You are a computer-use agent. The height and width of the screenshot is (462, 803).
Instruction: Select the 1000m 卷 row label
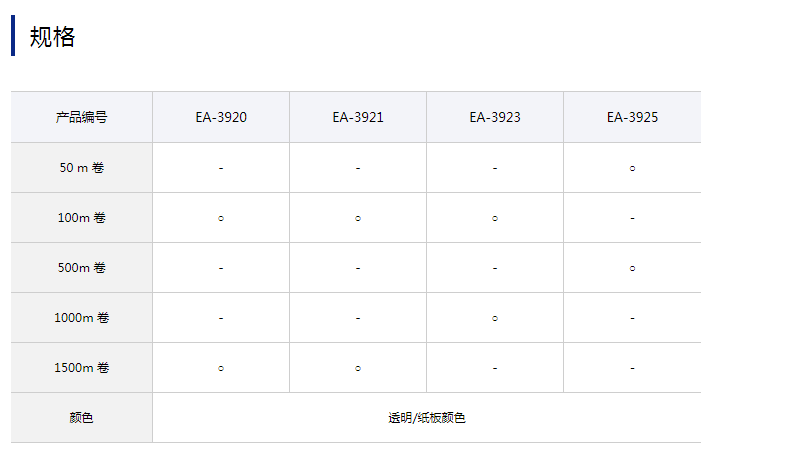(82, 318)
